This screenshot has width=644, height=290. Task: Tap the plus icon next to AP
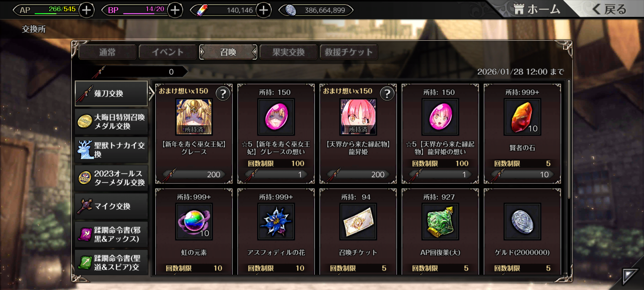(86, 10)
